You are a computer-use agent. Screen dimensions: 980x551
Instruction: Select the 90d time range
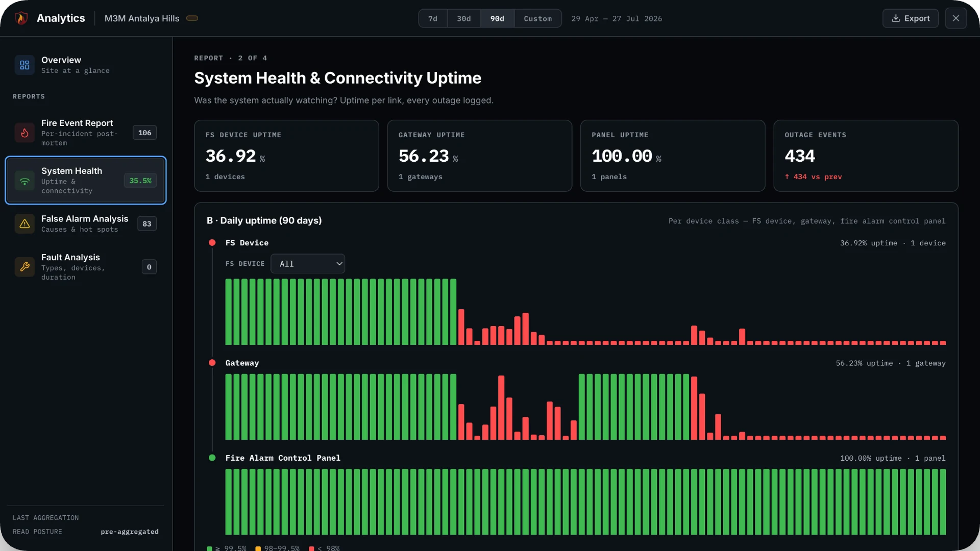coord(497,18)
